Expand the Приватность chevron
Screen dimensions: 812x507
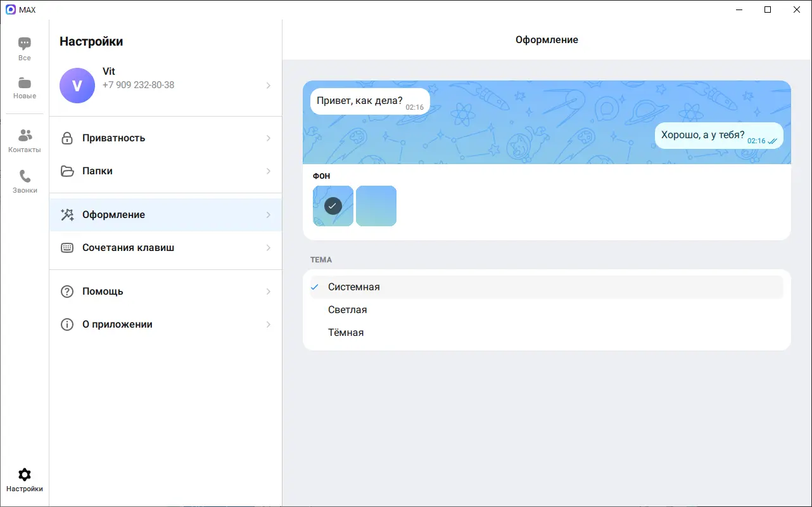click(x=269, y=138)
